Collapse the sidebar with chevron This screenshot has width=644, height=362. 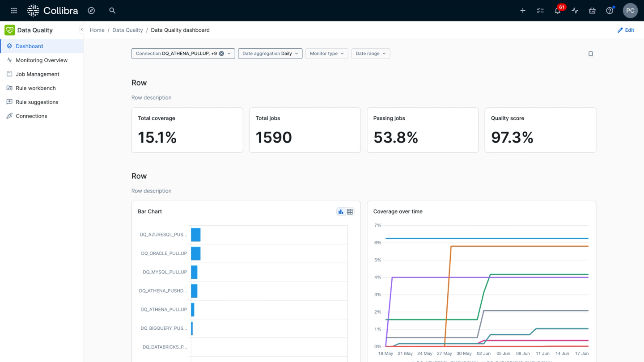pyautogui.click(x=81, y=29)
